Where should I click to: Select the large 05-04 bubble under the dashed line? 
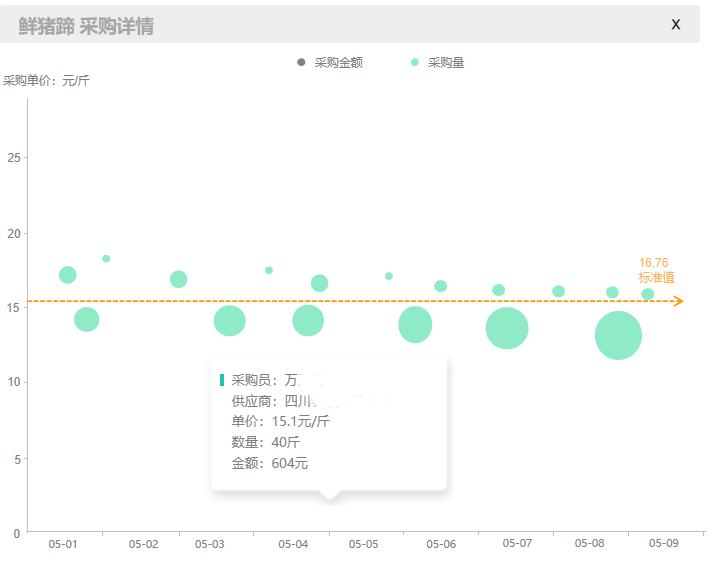pos(308,320)
